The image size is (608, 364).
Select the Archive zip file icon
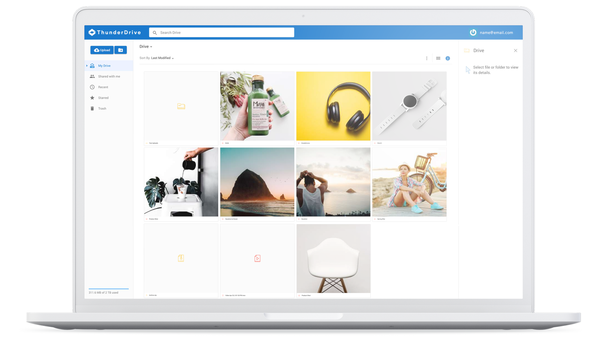pos(181,258)
